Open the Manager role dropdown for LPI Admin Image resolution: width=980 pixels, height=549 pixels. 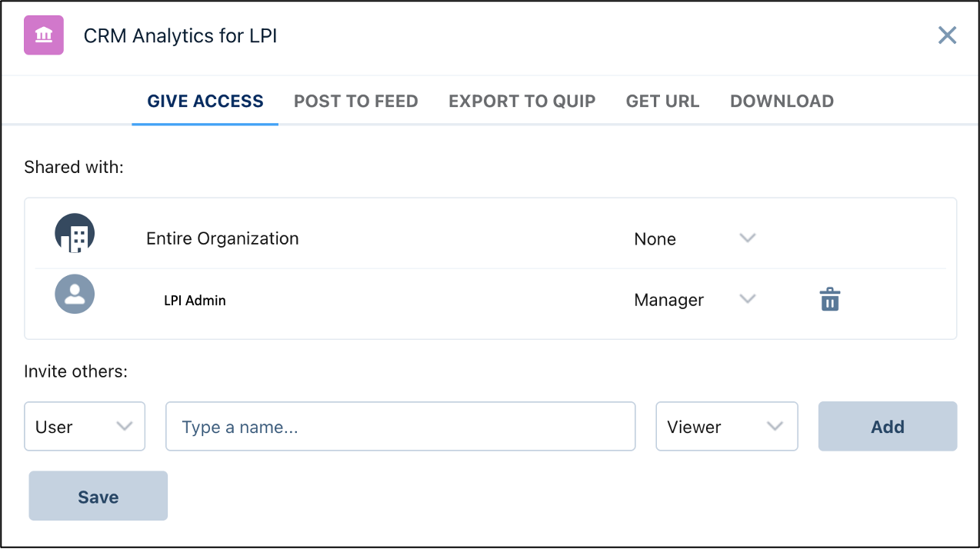coord(696,300)
